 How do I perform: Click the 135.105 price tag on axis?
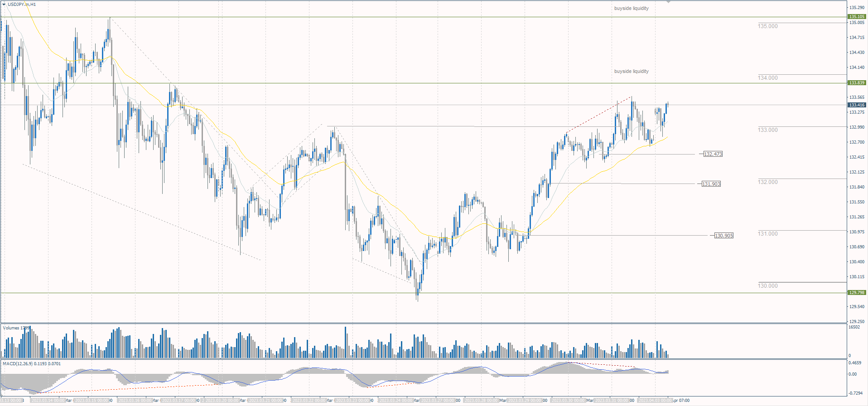pos(857,17)
